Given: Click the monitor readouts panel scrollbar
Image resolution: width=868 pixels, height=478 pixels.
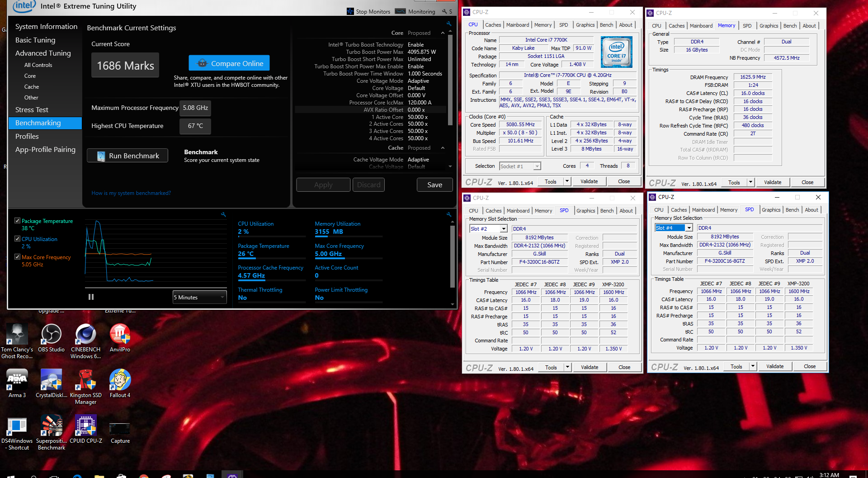Looking at the screenshot, I should (x=452, y=257).
